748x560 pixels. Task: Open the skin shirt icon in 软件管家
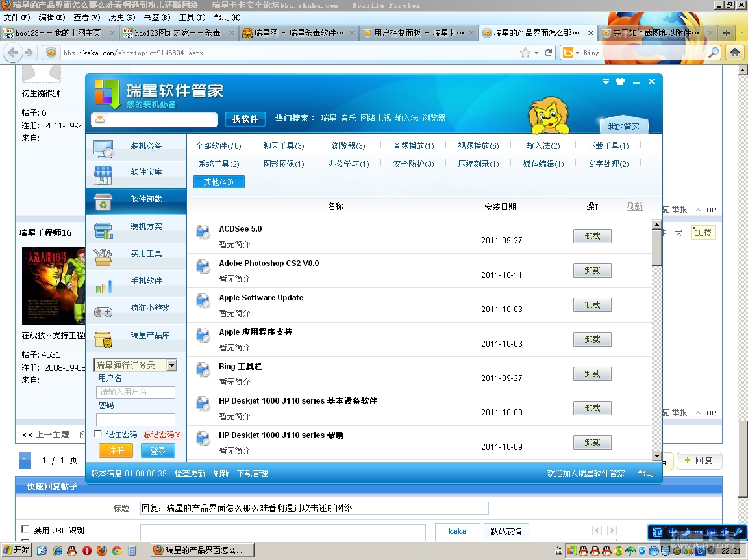(620, 82)
